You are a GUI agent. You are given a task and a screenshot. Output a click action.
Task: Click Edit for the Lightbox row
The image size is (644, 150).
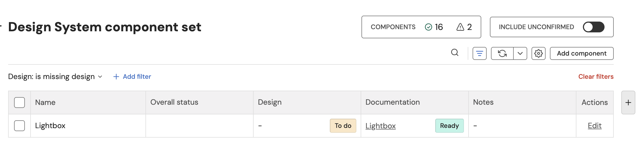coord(595,126)
